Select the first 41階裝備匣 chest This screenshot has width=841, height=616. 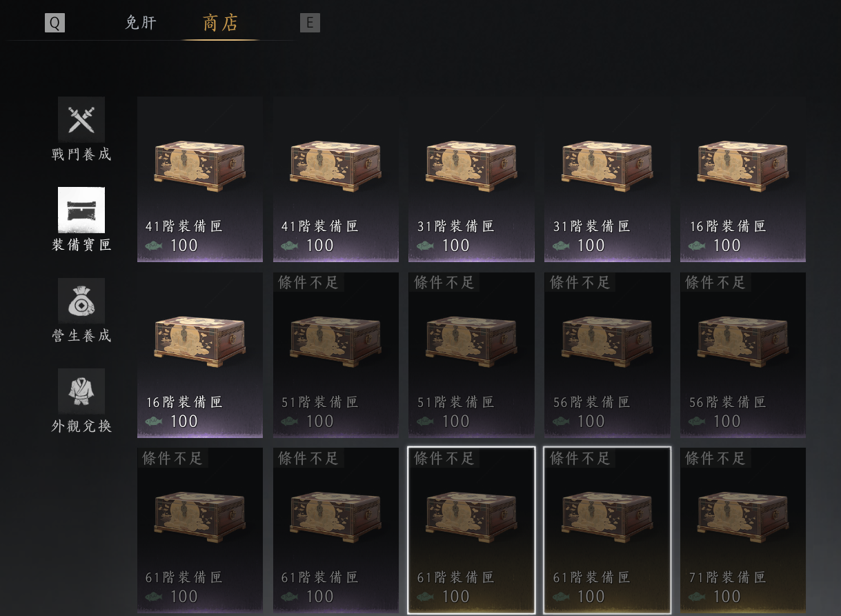200,179
